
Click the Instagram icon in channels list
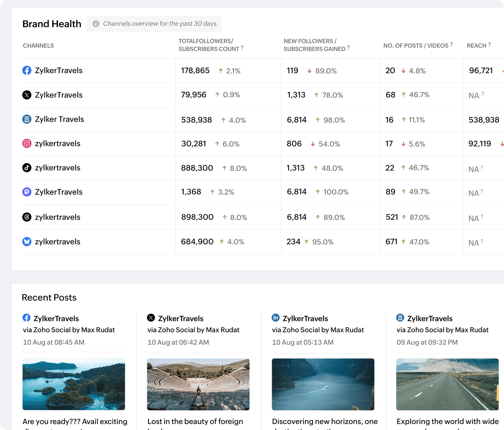pyautogui.click(x=27, y=143)
